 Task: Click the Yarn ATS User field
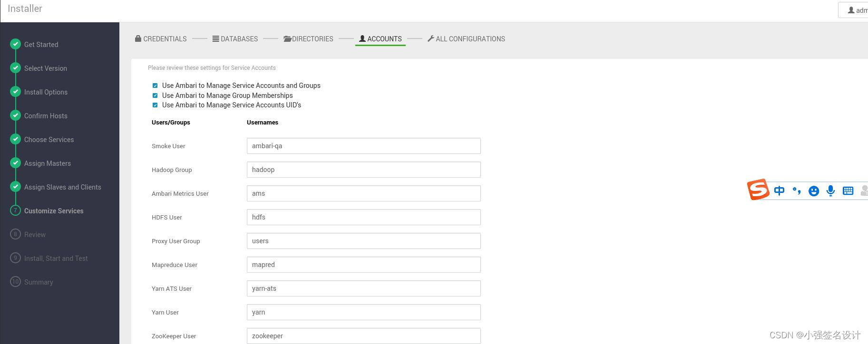pyautogui.click(x=364, y=288)
